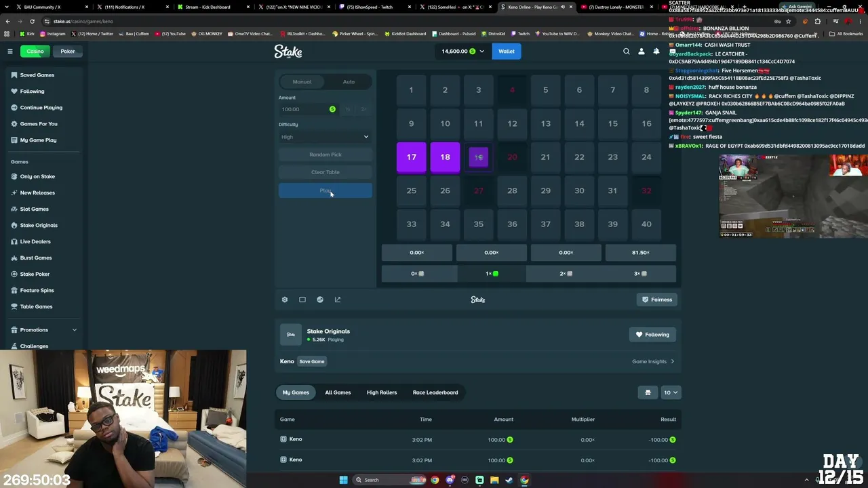
Task: Switch to the Race Leaderboard tab
Action: point(435,392)
